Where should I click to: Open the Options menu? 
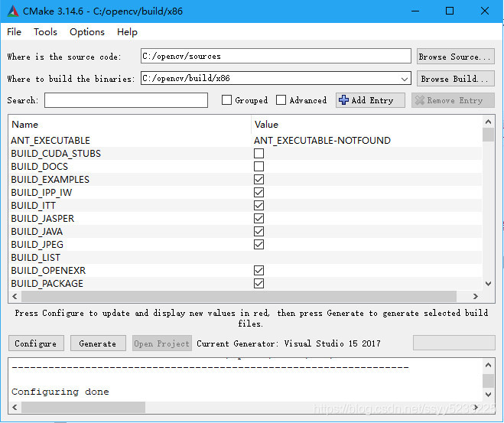(x=87, y=32)
